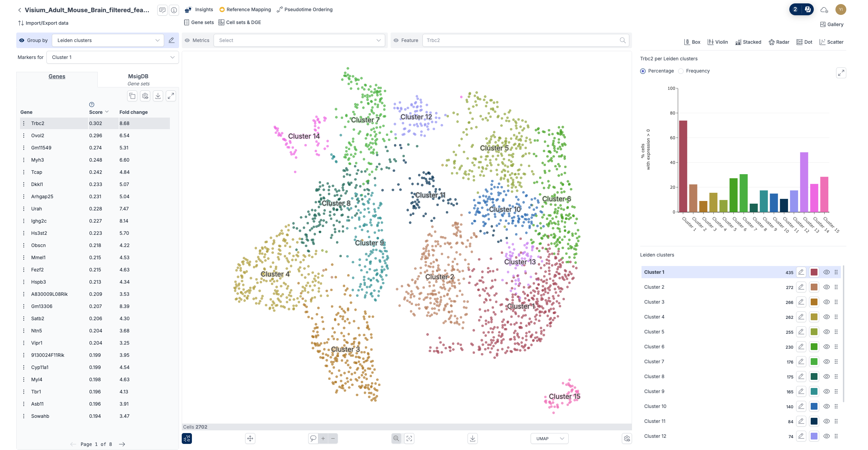868x450 pixels.
Task: Open Cell sets & DGE
Action: pyautogui.click(x=240, y=22)
